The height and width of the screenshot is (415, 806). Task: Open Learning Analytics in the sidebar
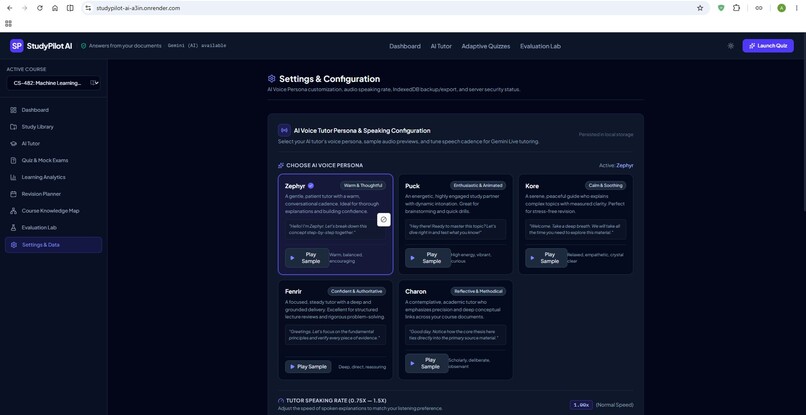53,177
